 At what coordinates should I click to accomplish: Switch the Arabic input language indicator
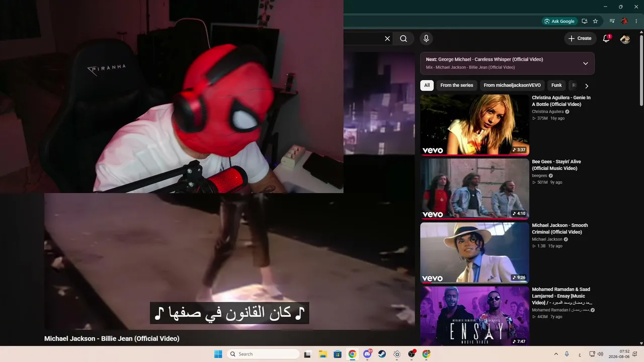580,354
